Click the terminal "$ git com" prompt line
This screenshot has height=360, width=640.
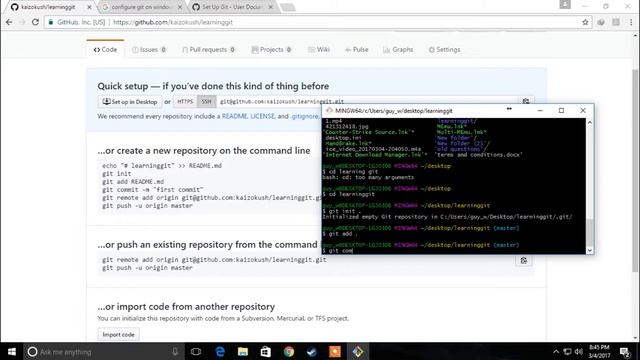tap(338, 251)
